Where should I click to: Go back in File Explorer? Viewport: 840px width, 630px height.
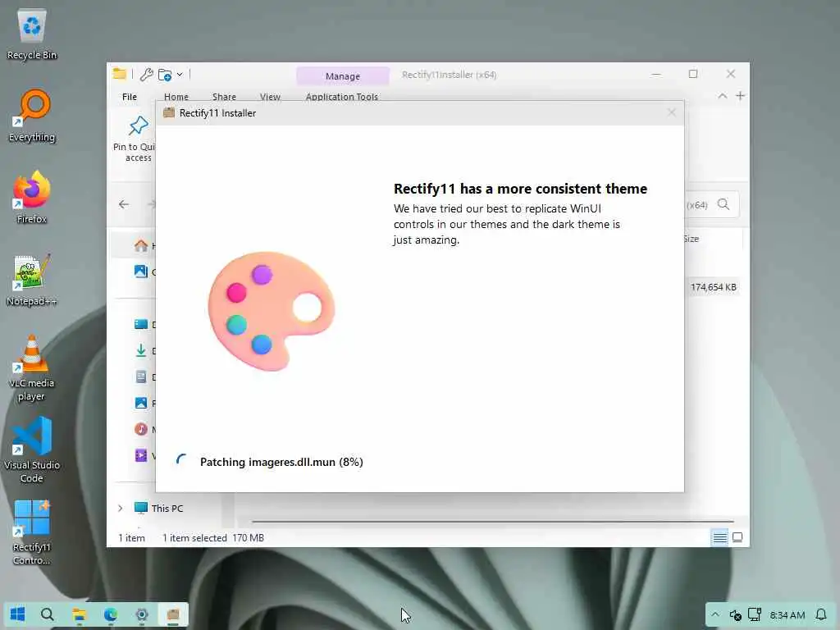(124, 204)
